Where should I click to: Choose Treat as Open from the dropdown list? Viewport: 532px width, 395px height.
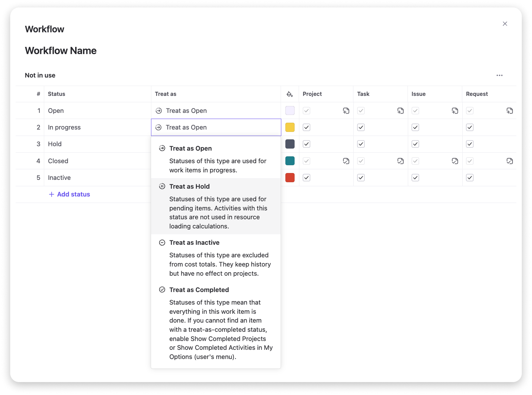pos(190,149)
